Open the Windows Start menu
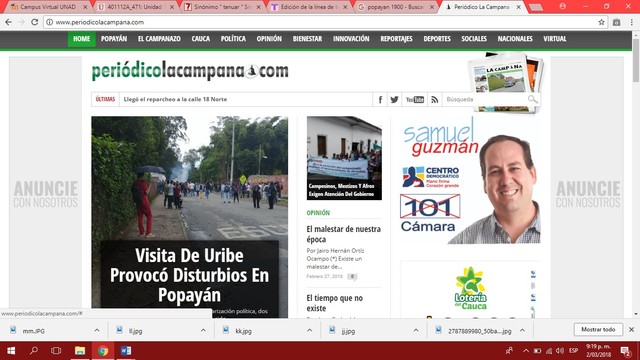The image size is (640, 360). (11, 351)
